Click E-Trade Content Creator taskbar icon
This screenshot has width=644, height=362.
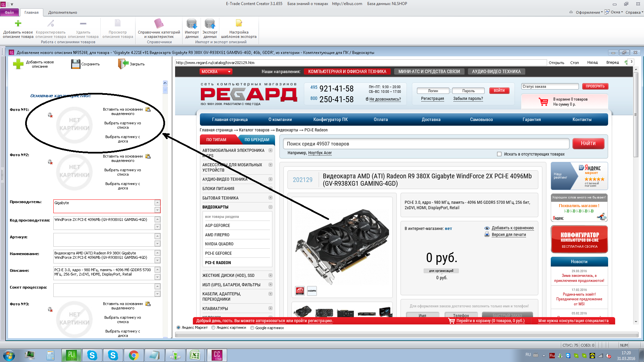click(x=217, y=355)
